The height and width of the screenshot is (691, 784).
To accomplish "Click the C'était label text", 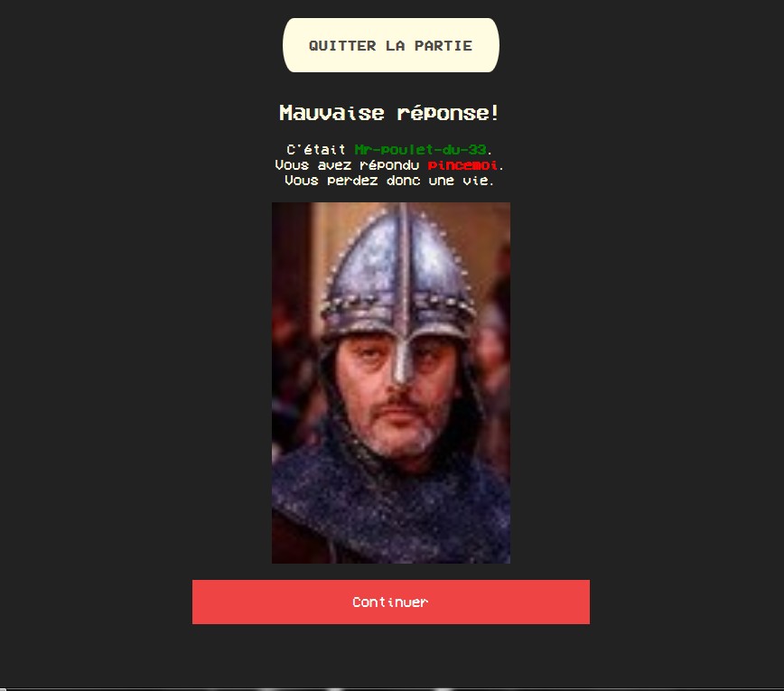I will (x=316, y=150).
